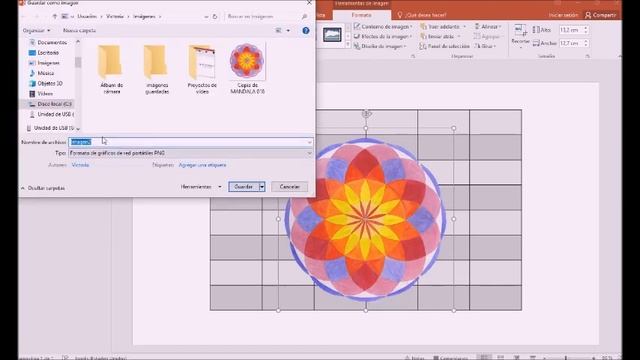Click Enviar atrás in the ribbon

(440, 36)
